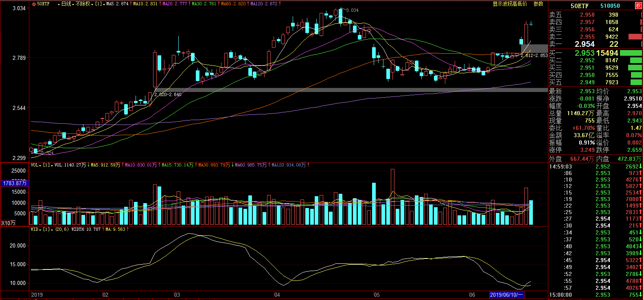Click the 外盘 value 667.44万
This screenshot has height=300, width=644.
[582, 159]
